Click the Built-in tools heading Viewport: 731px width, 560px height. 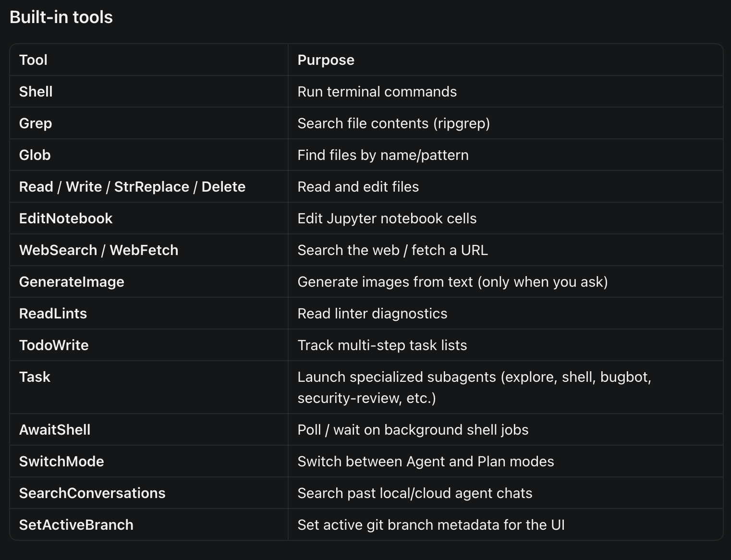click(x=61, y=17)
